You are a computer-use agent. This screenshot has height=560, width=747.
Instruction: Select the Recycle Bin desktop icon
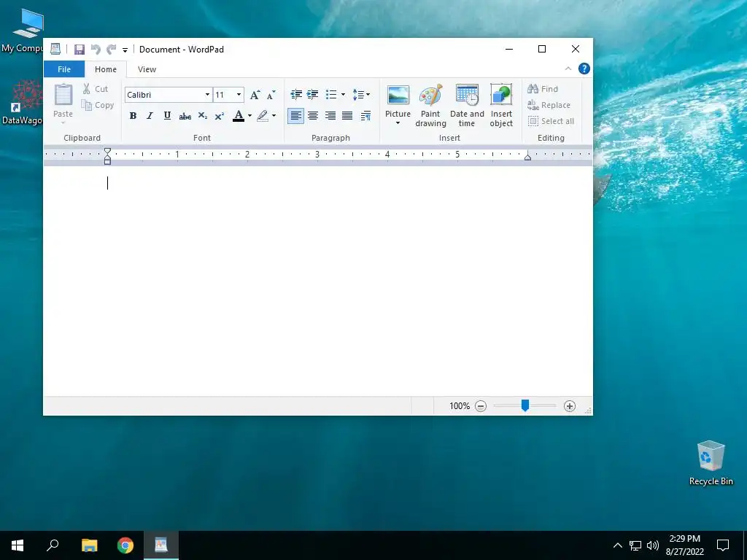coord(711,463)
